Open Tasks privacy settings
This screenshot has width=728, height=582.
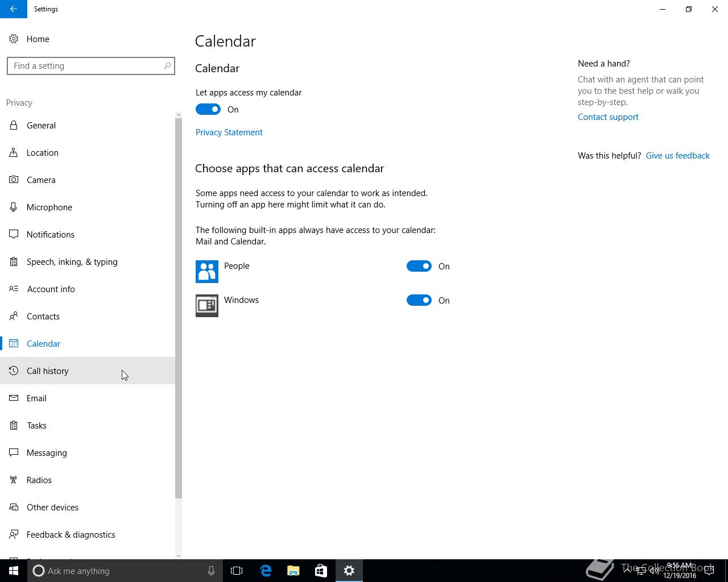(88, 425)
